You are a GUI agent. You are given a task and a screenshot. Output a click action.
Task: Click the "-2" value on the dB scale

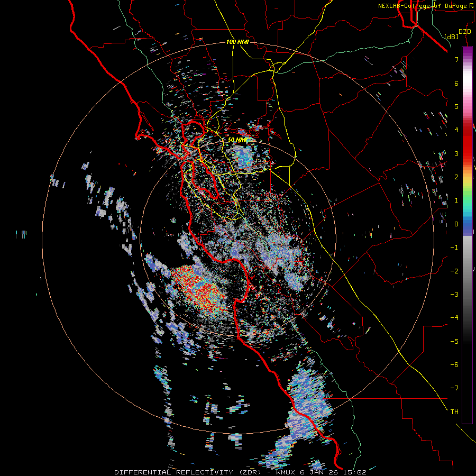[x=454, y=271]
